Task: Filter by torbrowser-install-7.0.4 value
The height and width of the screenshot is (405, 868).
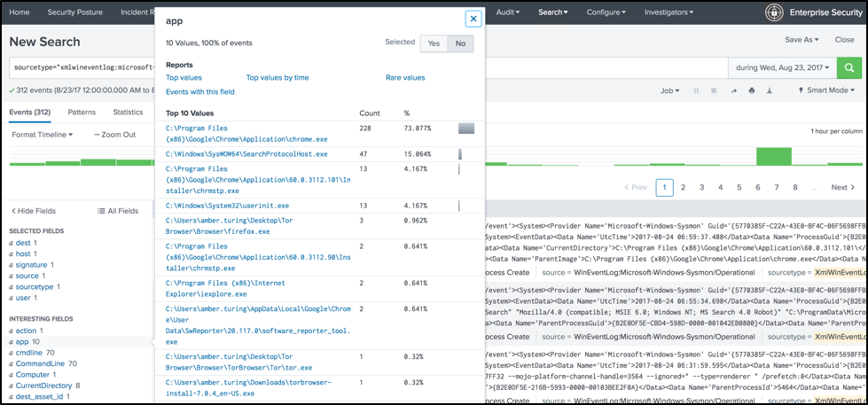Action: click(x=248, y=388)
